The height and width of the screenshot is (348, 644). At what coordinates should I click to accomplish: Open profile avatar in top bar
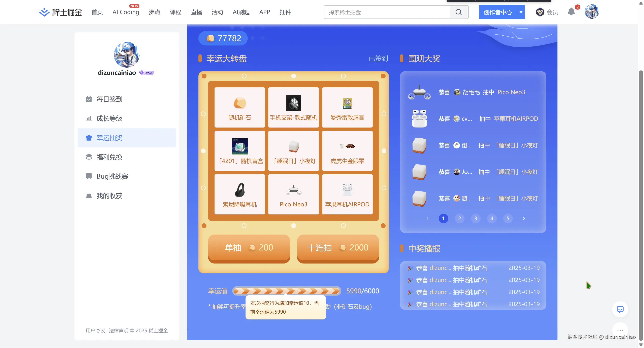591,11
